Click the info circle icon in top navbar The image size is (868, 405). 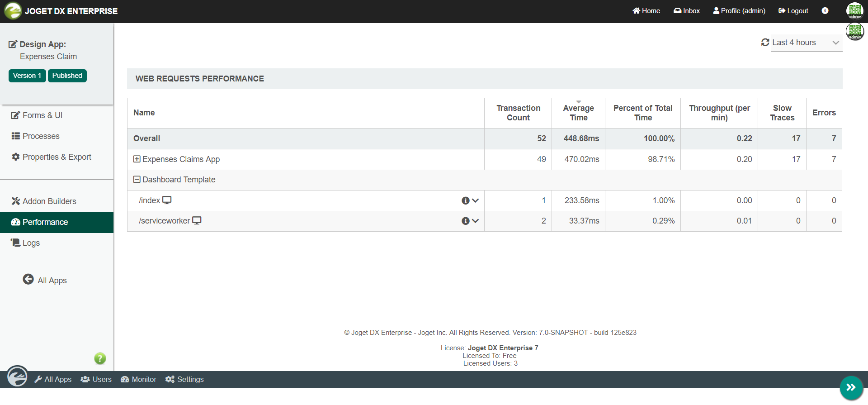click(x=825, y=11)
